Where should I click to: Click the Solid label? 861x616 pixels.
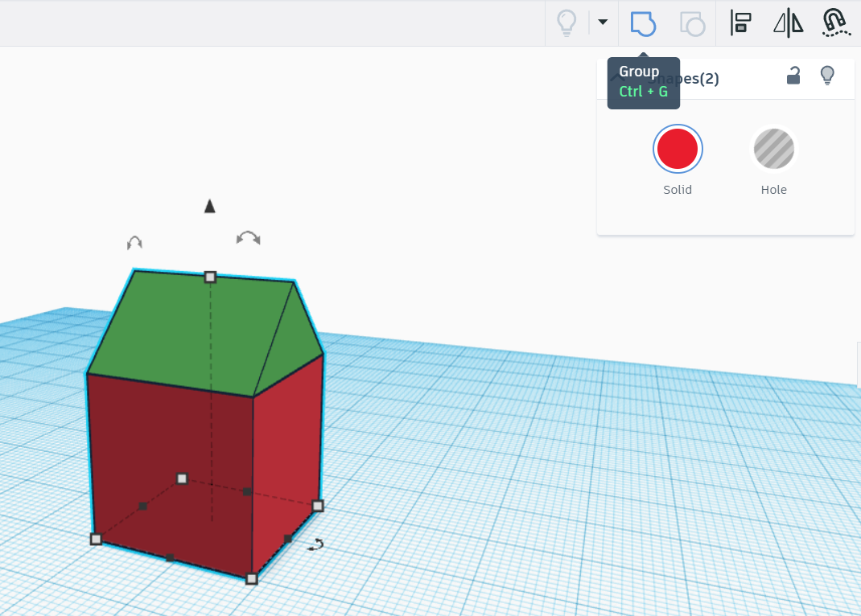[x=677, y=190]
